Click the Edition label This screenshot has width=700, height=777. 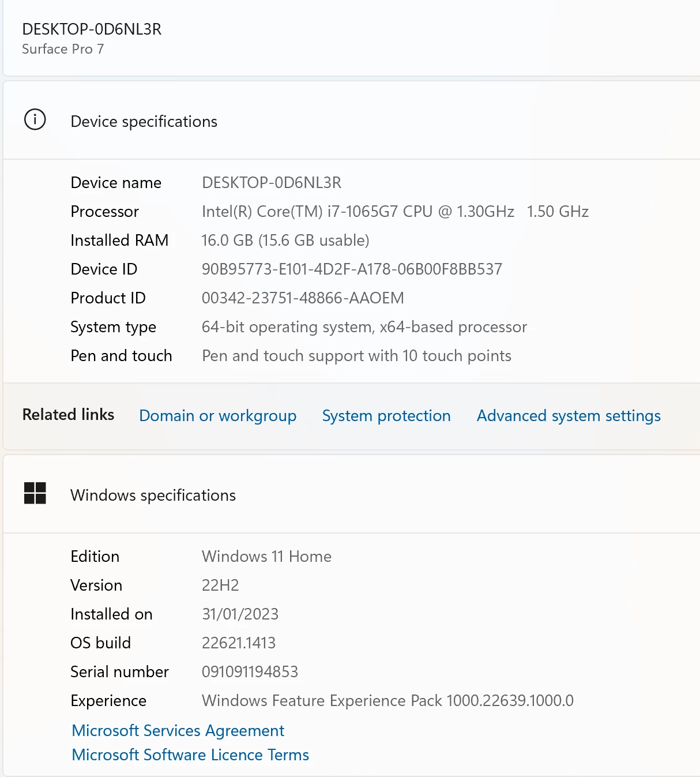pos(95,556)
